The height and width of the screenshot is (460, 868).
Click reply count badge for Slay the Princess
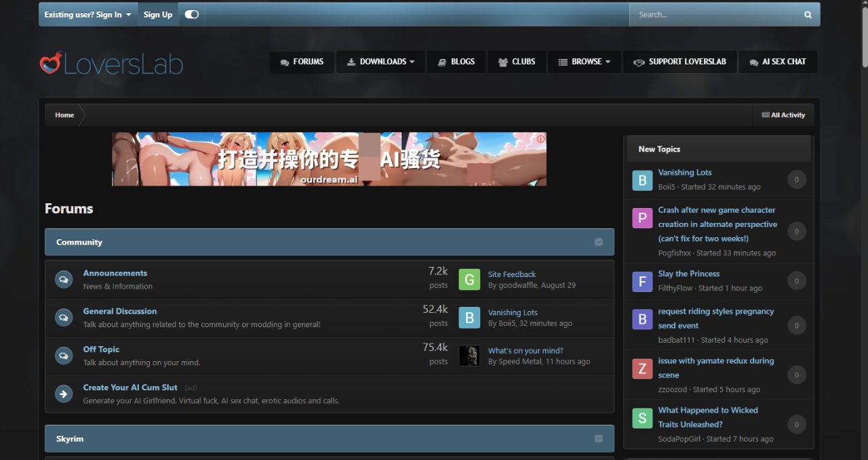tap(796, 280)
